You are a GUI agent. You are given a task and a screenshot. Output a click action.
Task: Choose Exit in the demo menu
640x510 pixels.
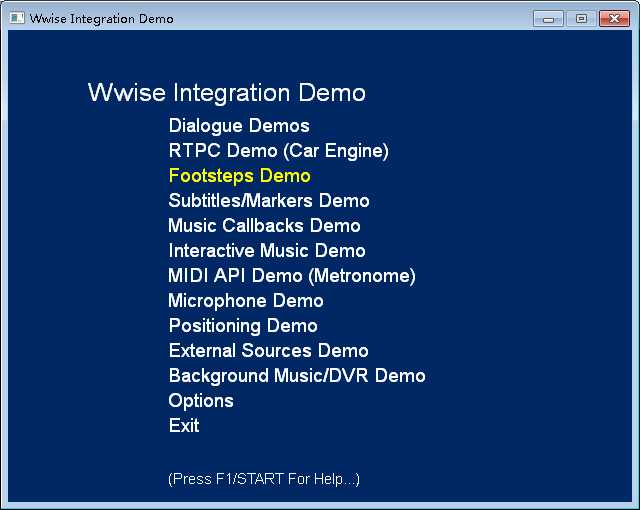pyautogui.click(x=184, y=426)
